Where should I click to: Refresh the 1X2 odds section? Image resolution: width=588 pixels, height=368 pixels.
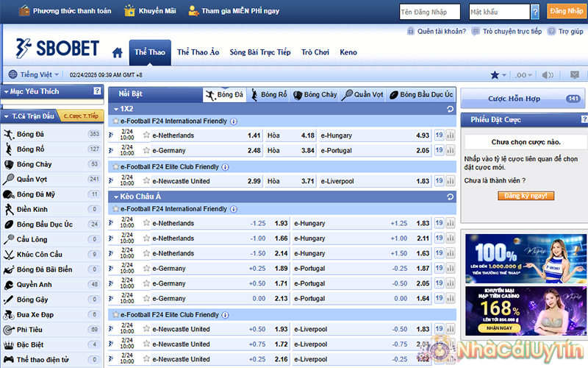click(x=449, y=109)
